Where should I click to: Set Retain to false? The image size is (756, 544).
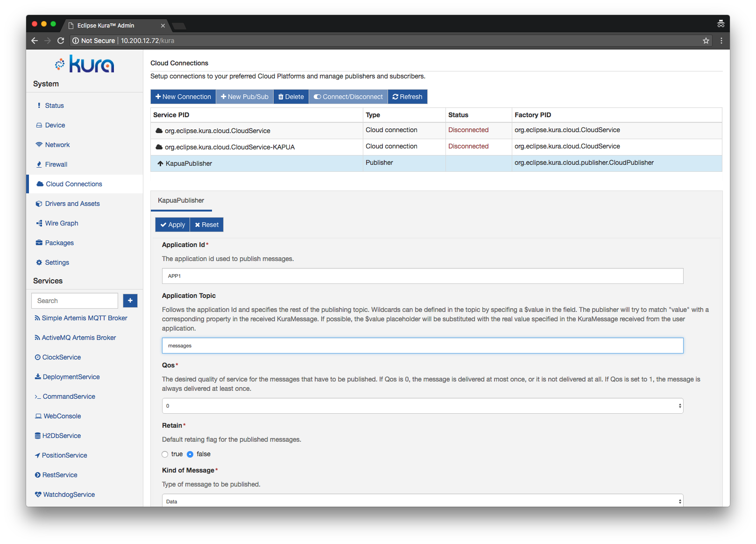pos(190,454)
